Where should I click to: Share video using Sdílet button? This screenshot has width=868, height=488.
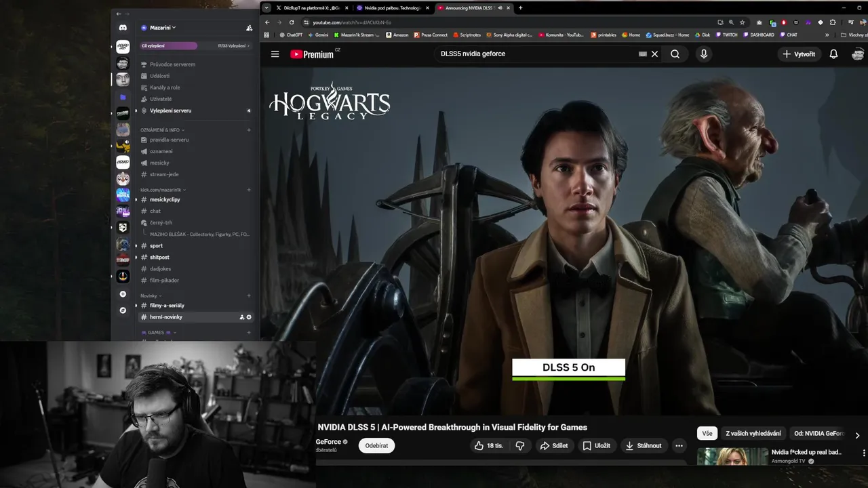553,445
